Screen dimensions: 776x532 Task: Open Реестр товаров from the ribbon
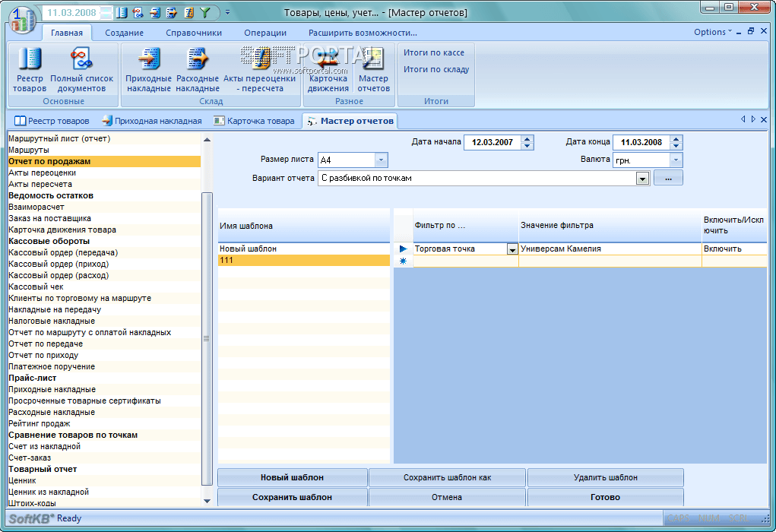click(30, 68)
